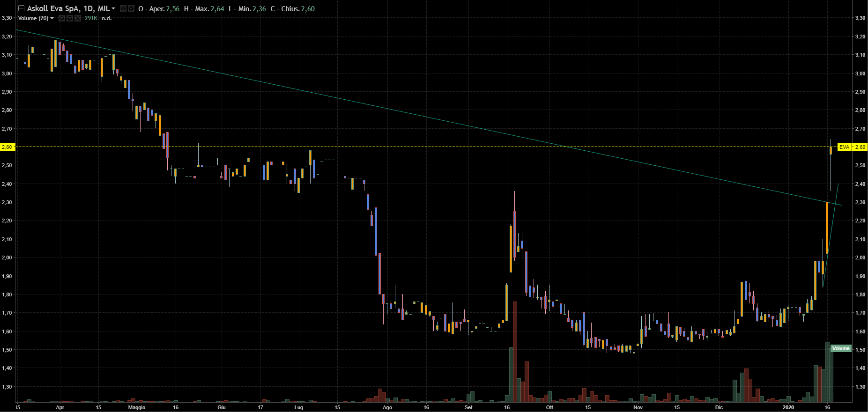
Task: Click the high value 'H - Max. 2,64'
Action: 204,9
